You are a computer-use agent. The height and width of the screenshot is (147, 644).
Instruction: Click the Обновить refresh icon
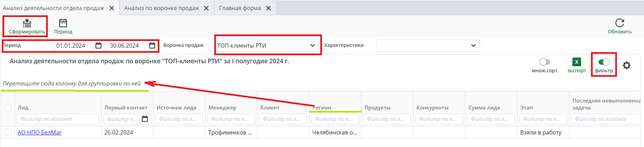pos(620,23)
